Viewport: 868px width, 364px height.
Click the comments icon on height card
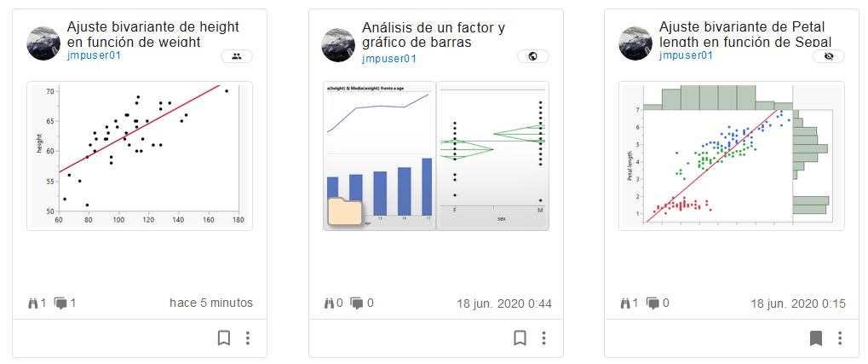60,303
